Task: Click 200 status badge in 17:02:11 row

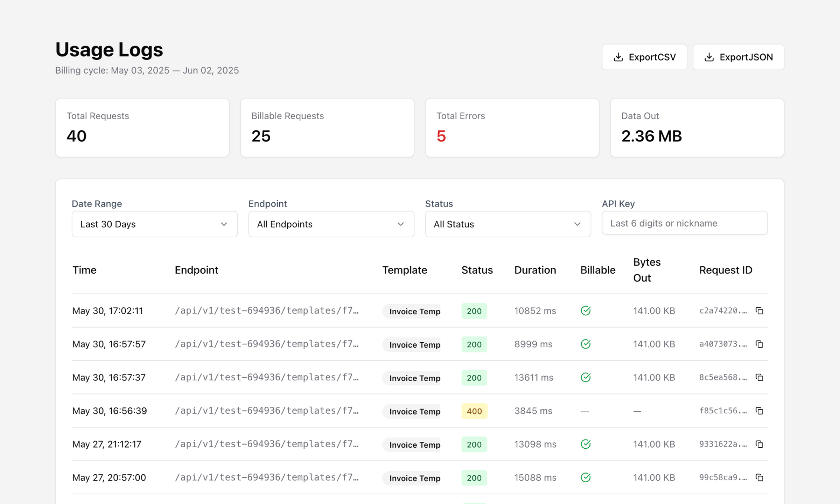Action: tap(474, 311)
